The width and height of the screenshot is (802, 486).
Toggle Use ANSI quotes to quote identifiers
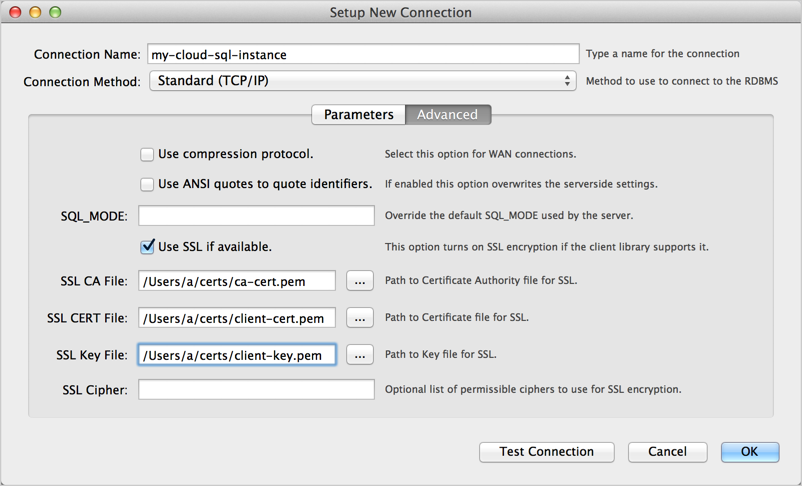(147, 185)
